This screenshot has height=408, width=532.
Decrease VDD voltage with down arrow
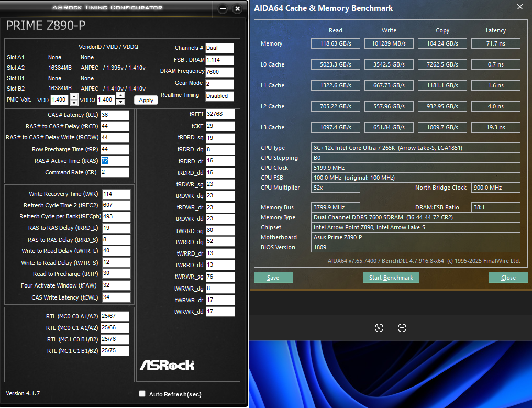[x=74, y=103]
